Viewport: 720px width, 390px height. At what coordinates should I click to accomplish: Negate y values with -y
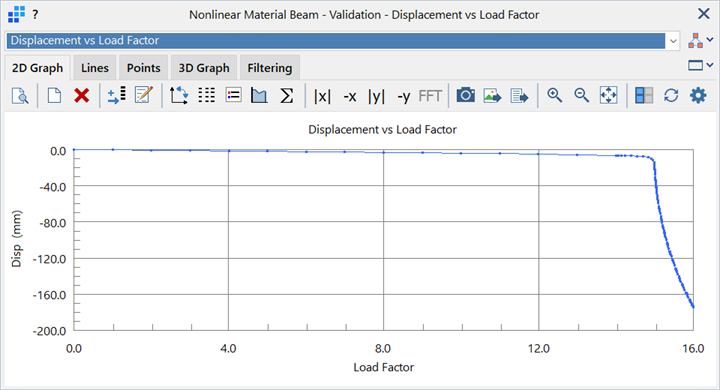pos(404,97)
